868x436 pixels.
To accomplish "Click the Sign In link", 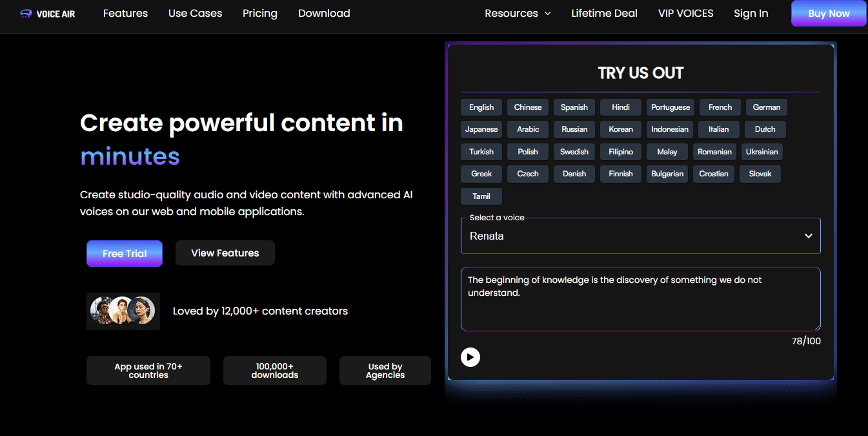I will click(751, 14).
